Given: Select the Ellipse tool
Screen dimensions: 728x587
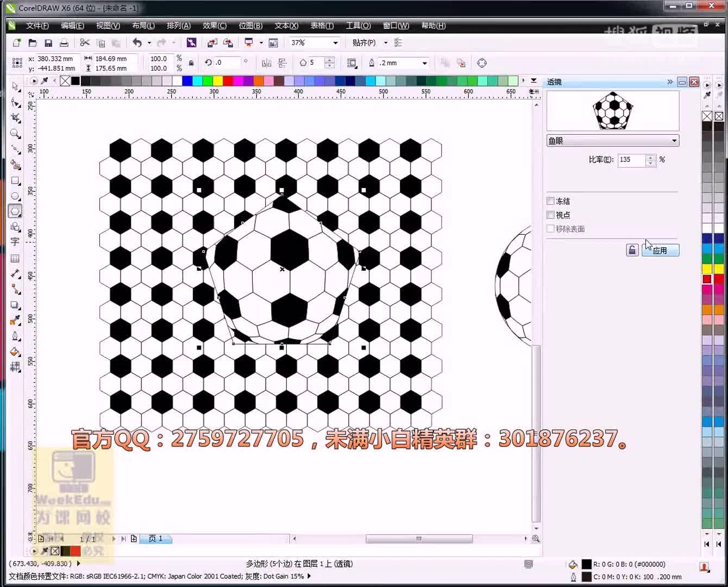Looking at the screenshot, I should (x=15, y=196).
